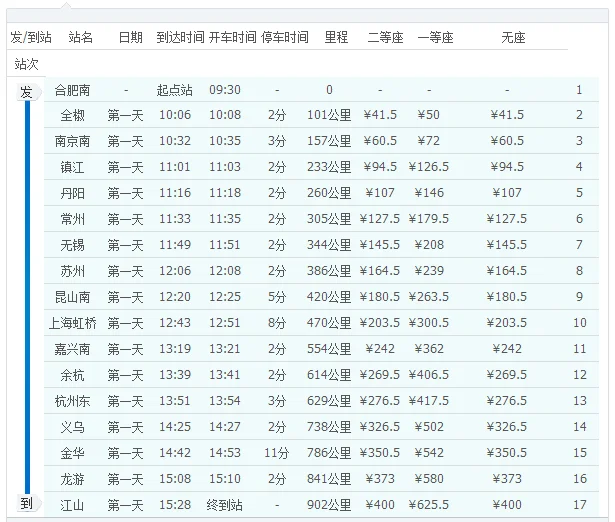
Task: Click the ¥362 first-class fare
Action: 429,349
